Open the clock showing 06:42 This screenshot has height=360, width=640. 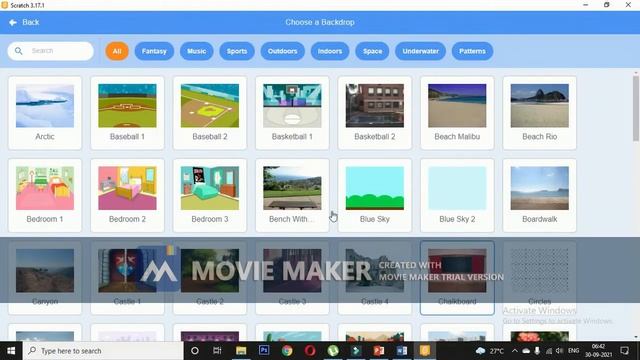[x=598, y=351]
